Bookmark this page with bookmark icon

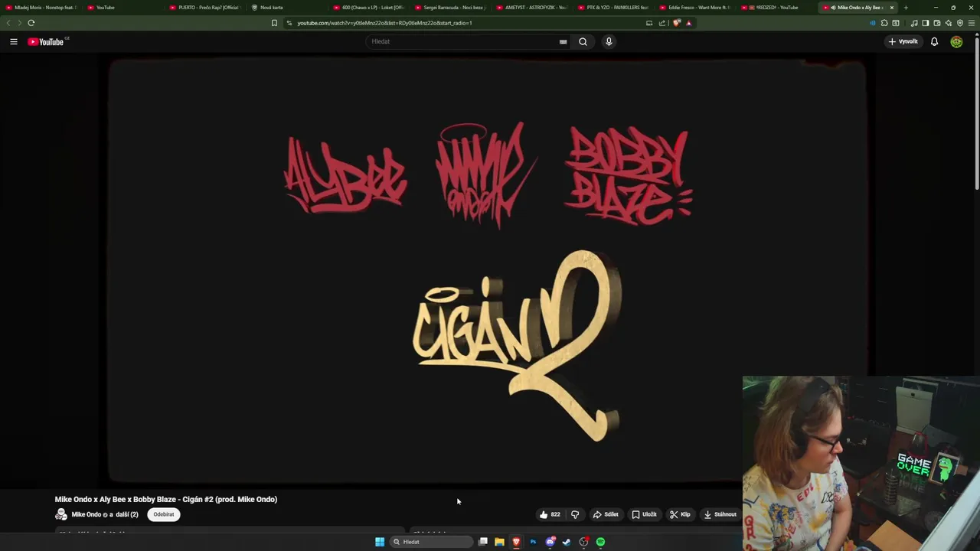tap(274, 23)
